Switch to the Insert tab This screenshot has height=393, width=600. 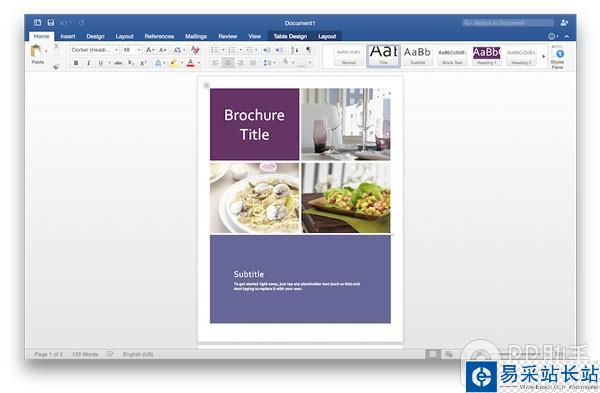coord(68,36)
